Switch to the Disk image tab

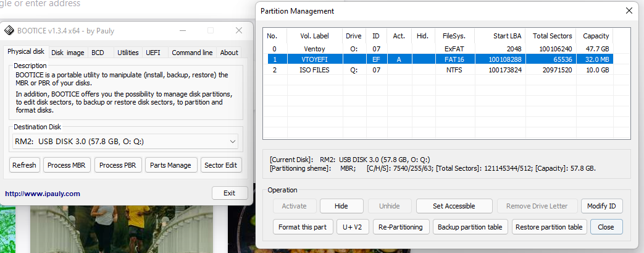pyautogui.click(x=68, y=53)
